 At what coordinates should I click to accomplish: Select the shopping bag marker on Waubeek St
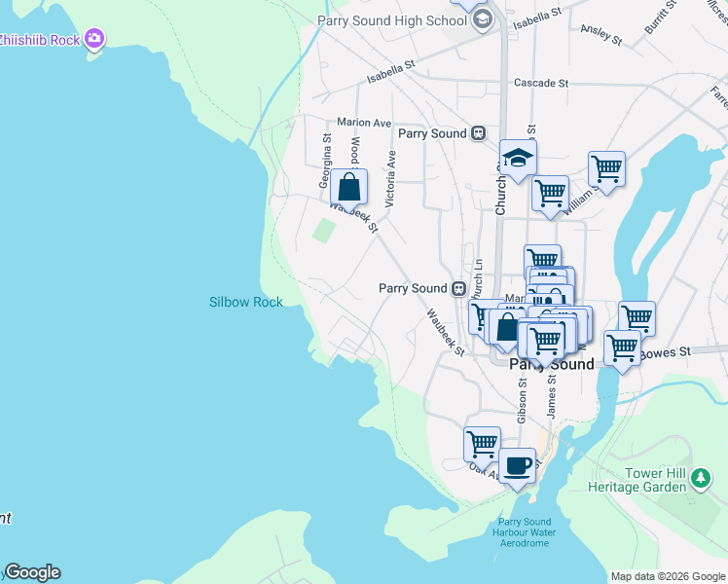tap(348, 190)
